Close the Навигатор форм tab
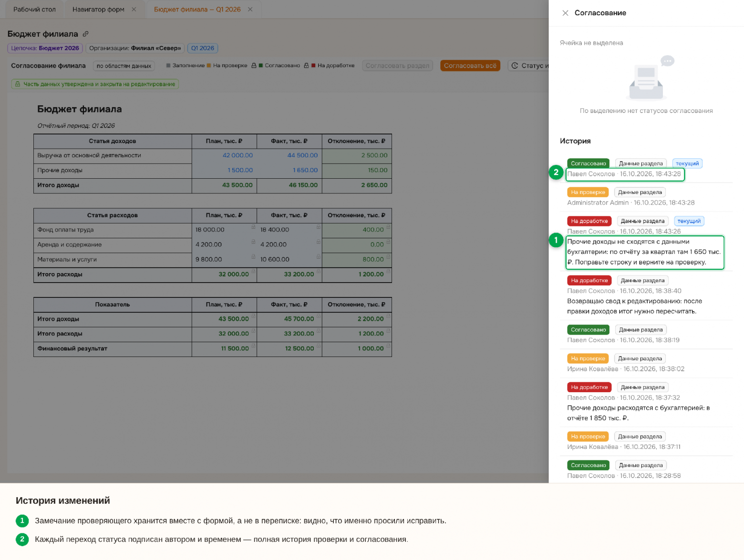The width and height of the screenshot is (744, 560). tap(134, 10)
